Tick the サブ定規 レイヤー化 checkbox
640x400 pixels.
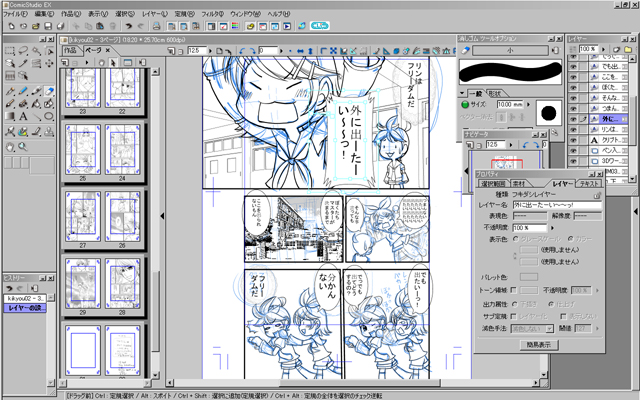tap(513, 316)
